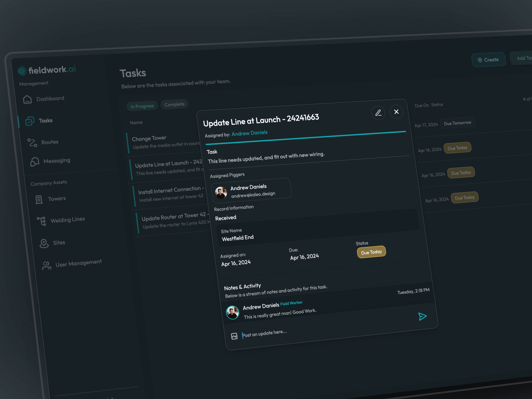Click Andrew Daniels avatar in the activity note
This screenshot has height=399, width=532.
(232, 312)
